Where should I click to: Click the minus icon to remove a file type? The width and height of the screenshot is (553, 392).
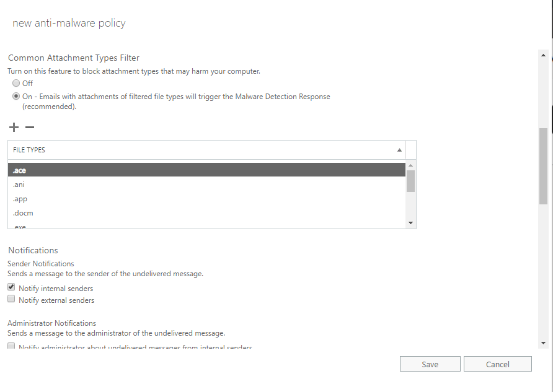coord(29,127)
